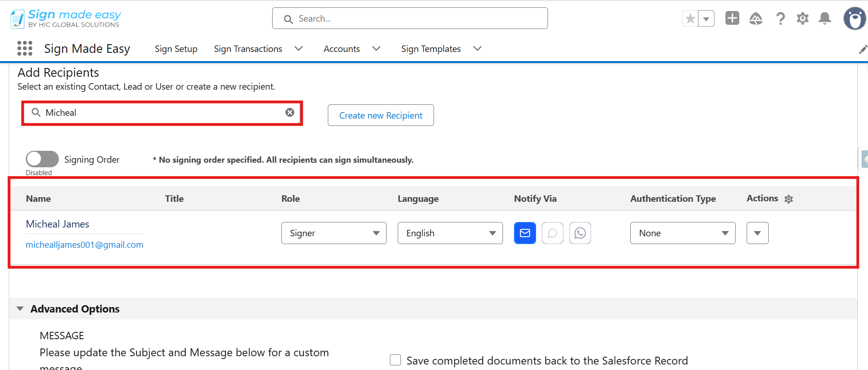Click the Authentication Type column header
Viewport: 868px width, 370px height.
tap(673, 199)
